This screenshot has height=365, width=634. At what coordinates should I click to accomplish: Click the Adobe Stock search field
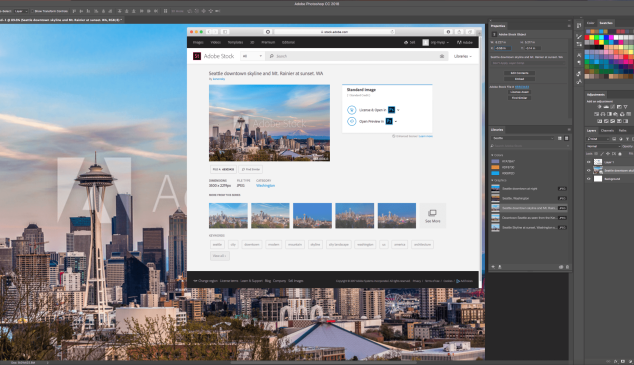pos(356,56)
